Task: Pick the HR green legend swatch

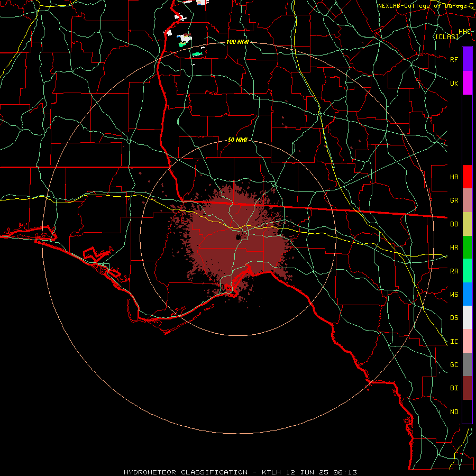Action: tap(467, 248)
